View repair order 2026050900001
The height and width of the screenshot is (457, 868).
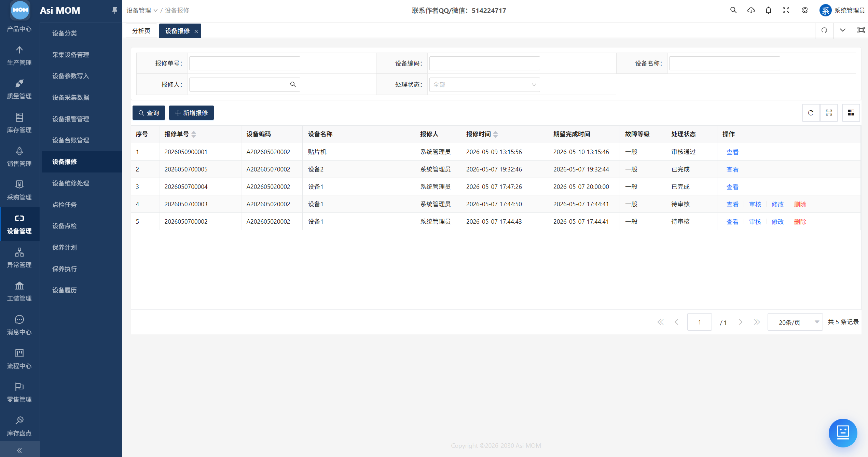tap(732, 152)
